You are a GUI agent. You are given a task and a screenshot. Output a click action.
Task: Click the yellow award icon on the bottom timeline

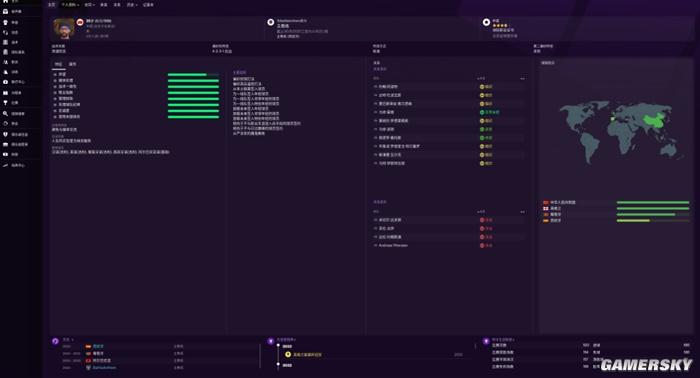coord(288,354)
